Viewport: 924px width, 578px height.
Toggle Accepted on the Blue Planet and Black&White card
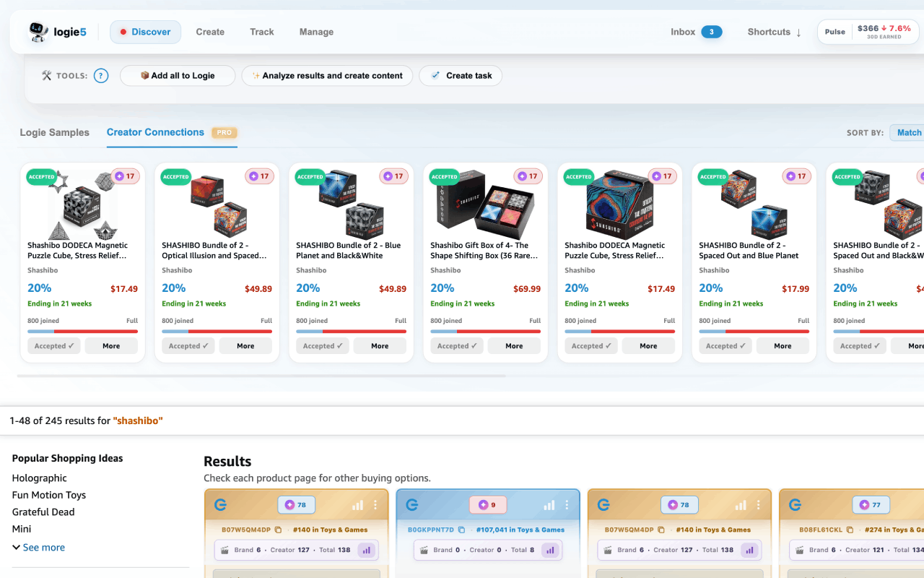coord(323,346)
